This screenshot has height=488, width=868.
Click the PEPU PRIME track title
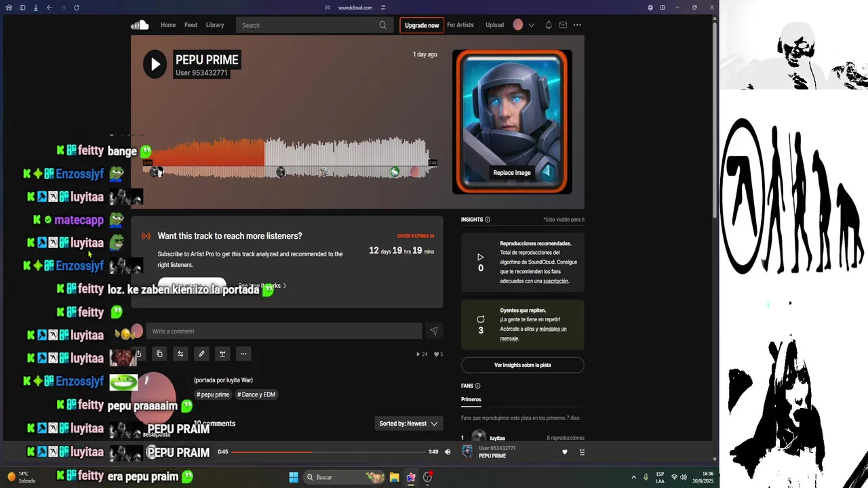(x=207, y=60)
